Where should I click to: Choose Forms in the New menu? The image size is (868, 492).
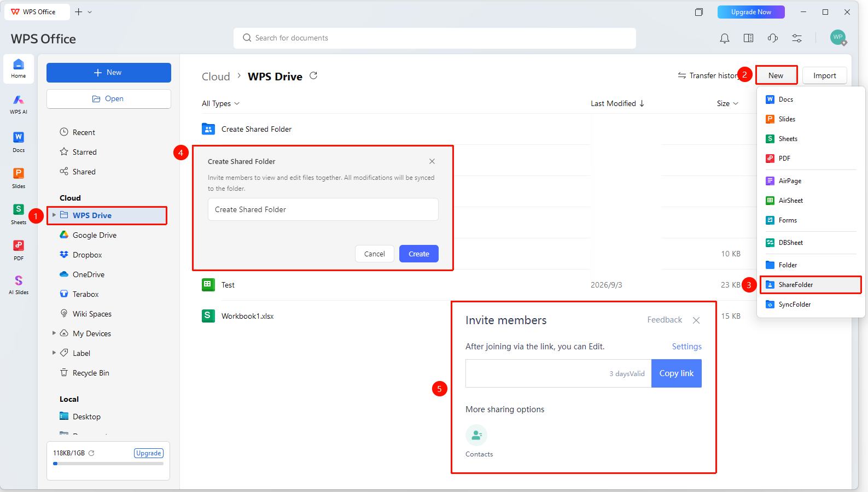click(811, 220)
